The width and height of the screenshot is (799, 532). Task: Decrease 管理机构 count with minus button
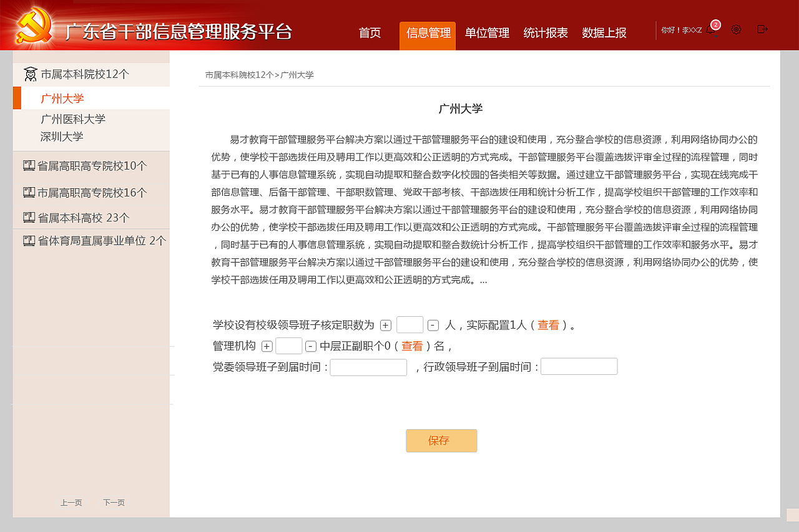(x=311, y=346)
